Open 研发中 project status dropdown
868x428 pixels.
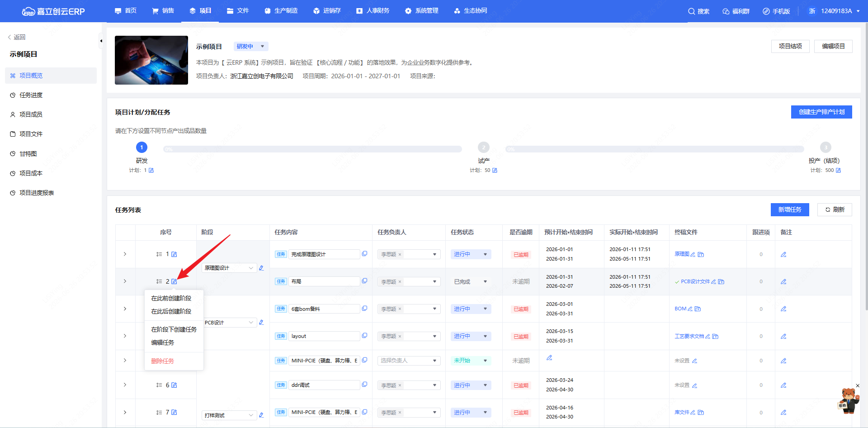pos(251,47)
